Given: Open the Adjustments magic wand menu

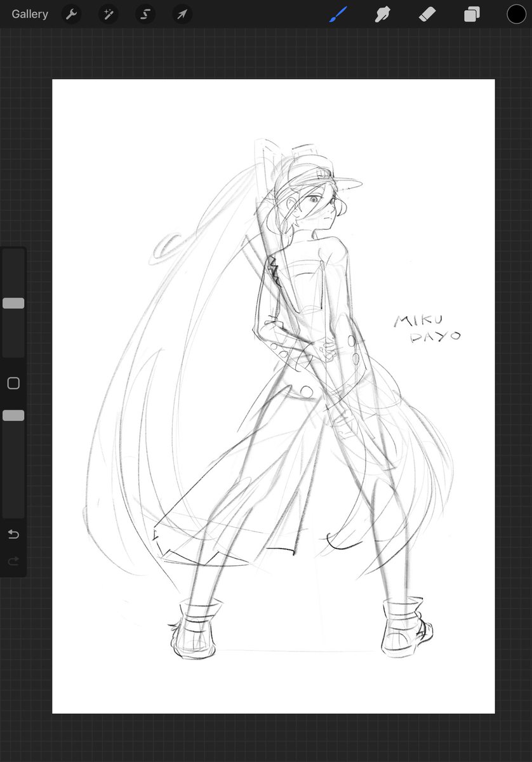Looking at the screenshot, I should [x=108, y=14].
